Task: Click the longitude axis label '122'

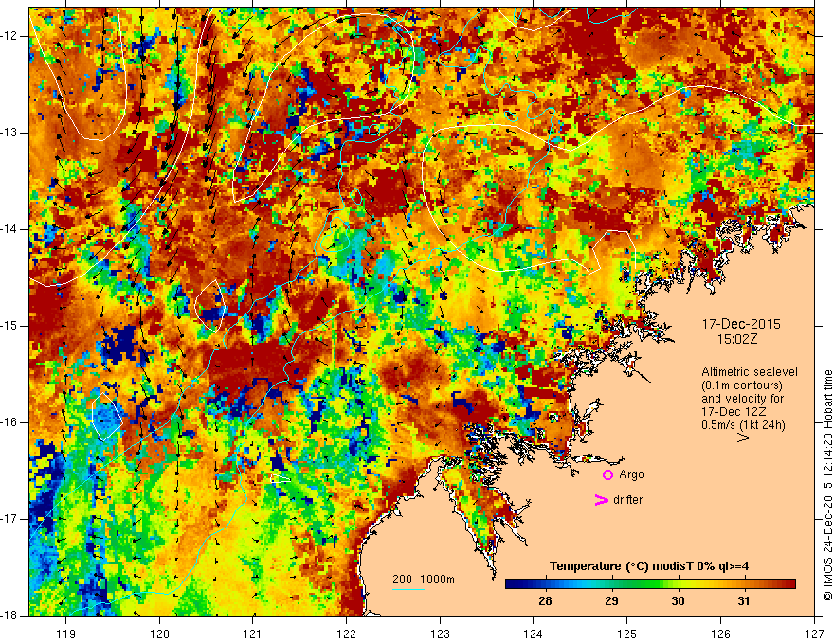Action: click(346, 634)
